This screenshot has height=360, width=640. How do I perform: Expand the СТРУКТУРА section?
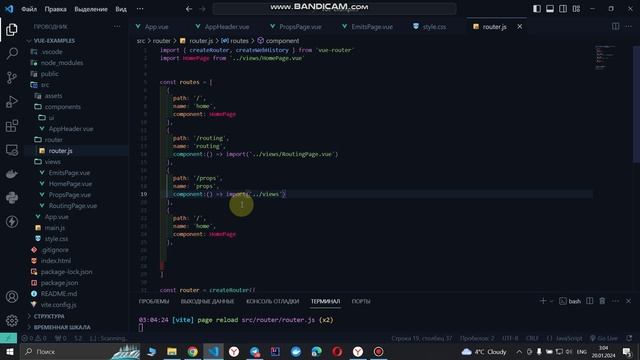[x=49, y=316]
